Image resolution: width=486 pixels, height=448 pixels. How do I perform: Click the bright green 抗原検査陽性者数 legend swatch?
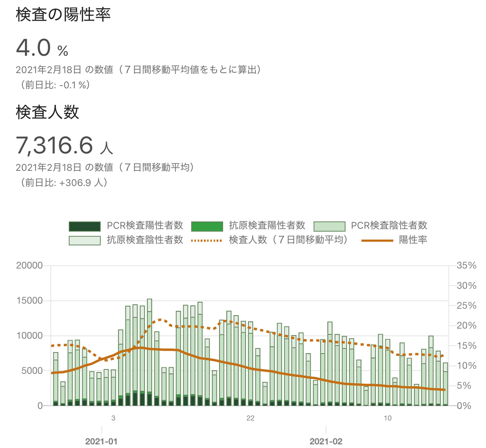pos(207,226)
